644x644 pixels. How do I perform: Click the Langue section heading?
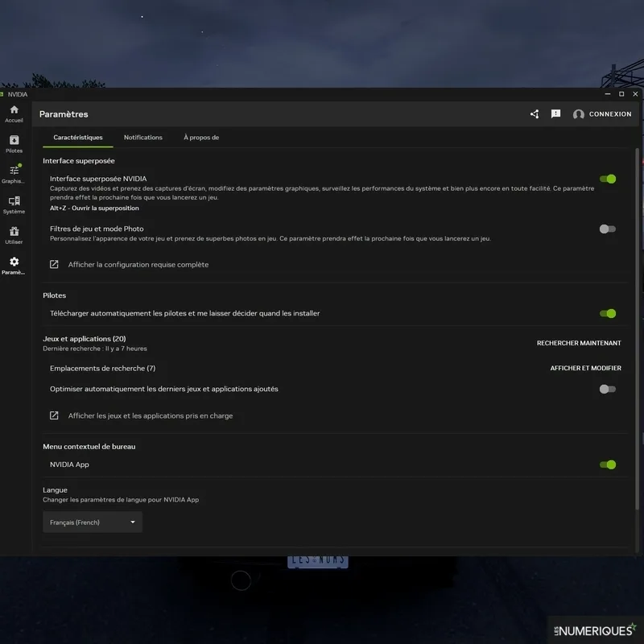pyautogui.click(x=55, y=490)
